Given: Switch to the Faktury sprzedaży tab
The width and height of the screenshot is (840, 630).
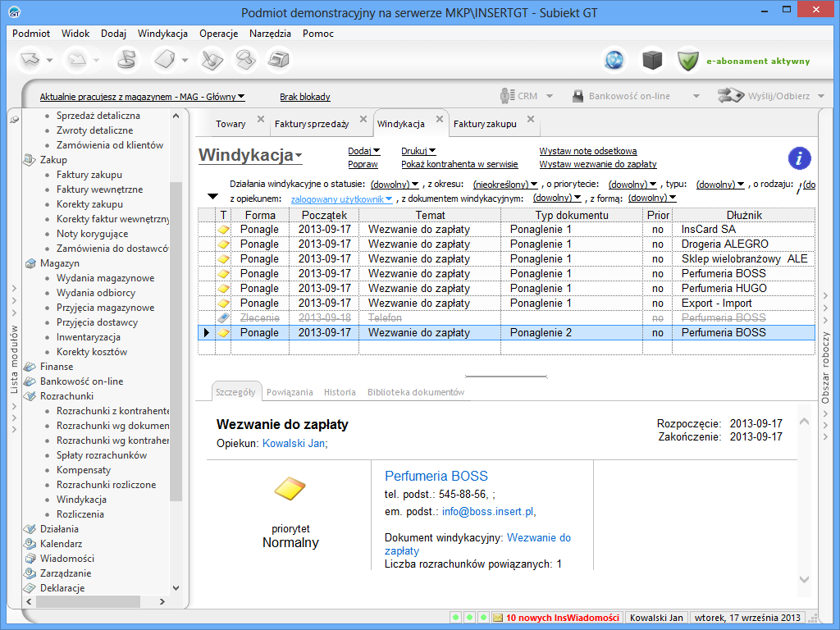Looking at the screenshot, I should (312, 124).
